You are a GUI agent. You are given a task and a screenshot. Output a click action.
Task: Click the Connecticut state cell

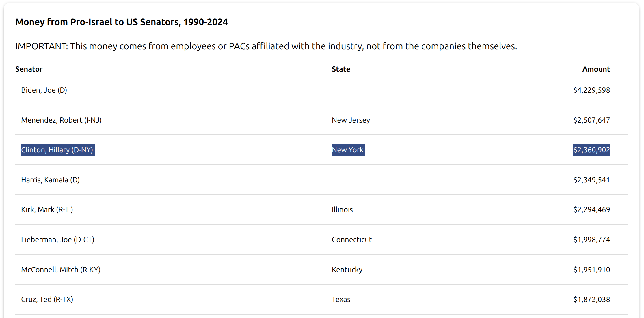tap(351, 240)
